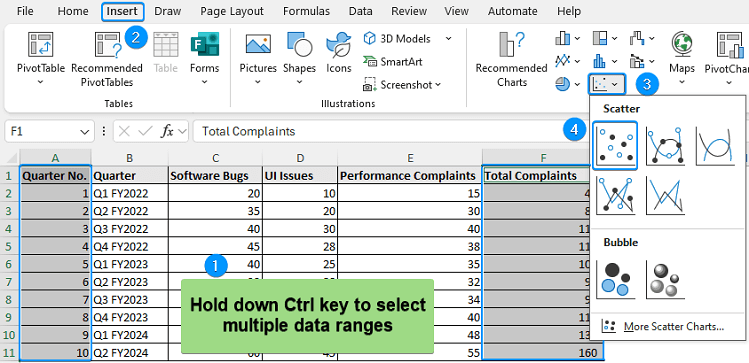Insert a pie or doughnut chart
749x363 pixels.
point(563,84)
